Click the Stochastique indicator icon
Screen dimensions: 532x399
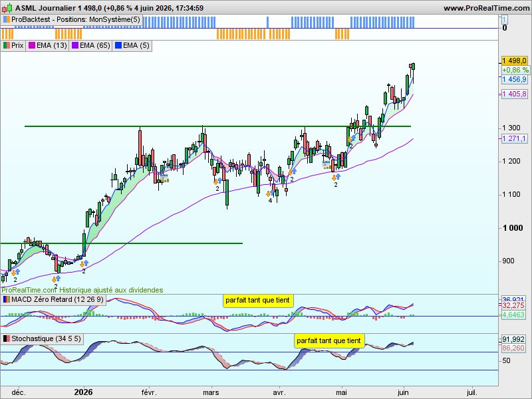point(6,338)
